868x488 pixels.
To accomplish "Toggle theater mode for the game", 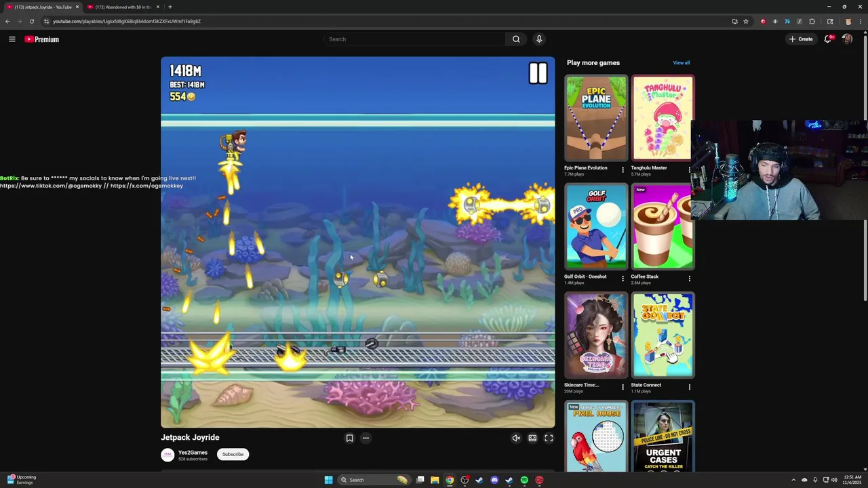I will click(532, 439).
